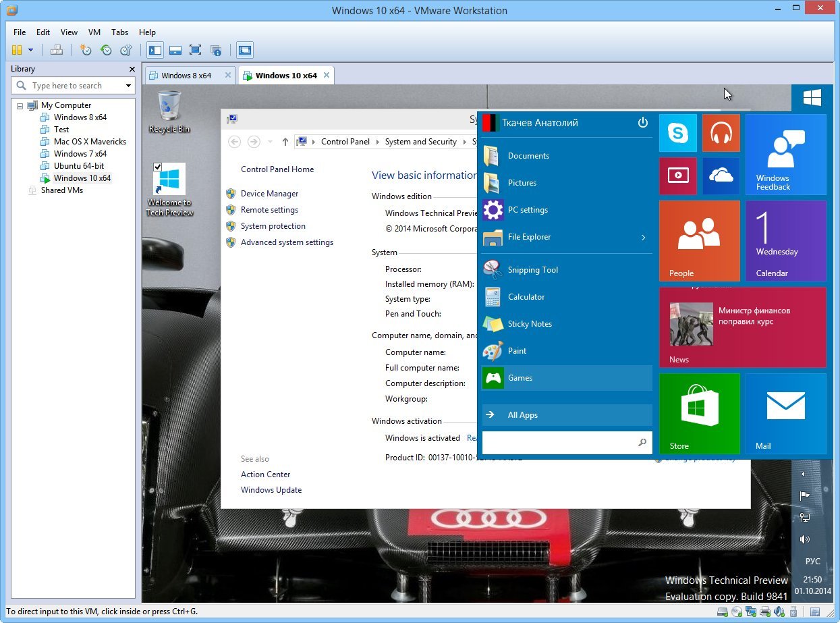Select Ubuntu 64-bit in the library
The height and width of the screenshot is (623, 840).
point(79,166)
